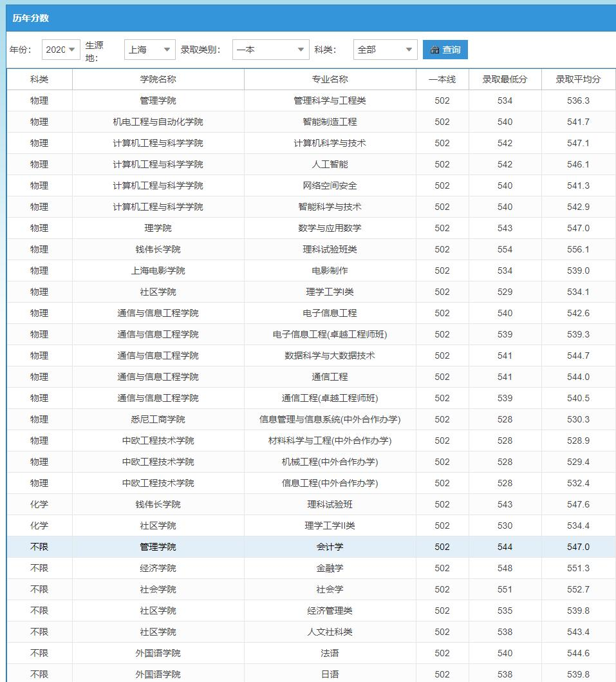
Task: Select the 悉尼工商学院 row
Action: [312, 419]
